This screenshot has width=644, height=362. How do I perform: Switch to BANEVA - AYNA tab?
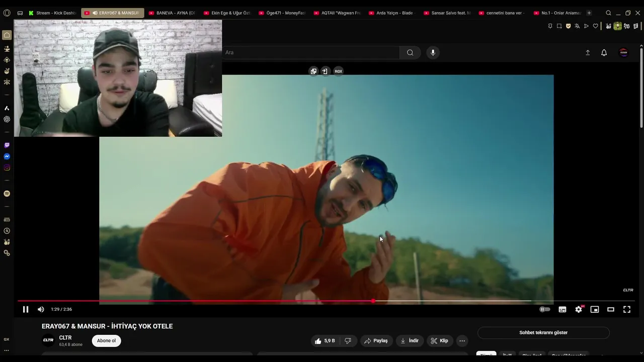click(173, 13)
